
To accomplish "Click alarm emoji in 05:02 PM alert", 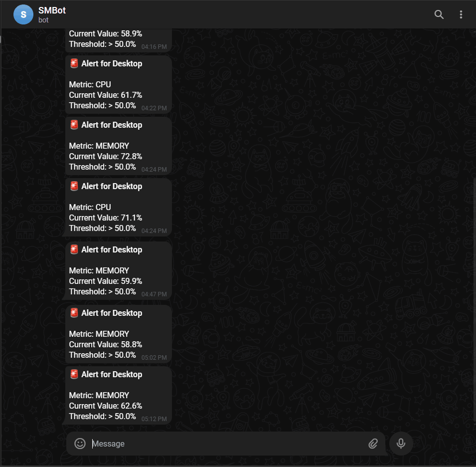I will coord(74,313).
